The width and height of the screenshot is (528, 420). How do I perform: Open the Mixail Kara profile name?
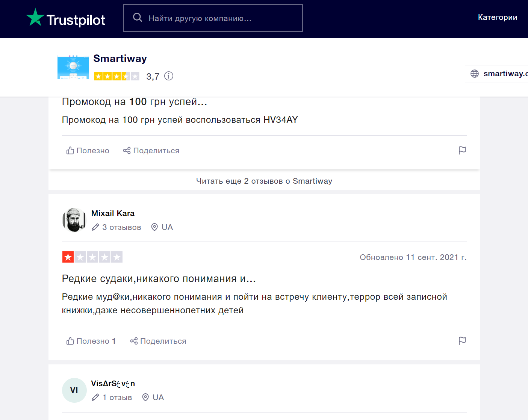[x=113, y=213]
